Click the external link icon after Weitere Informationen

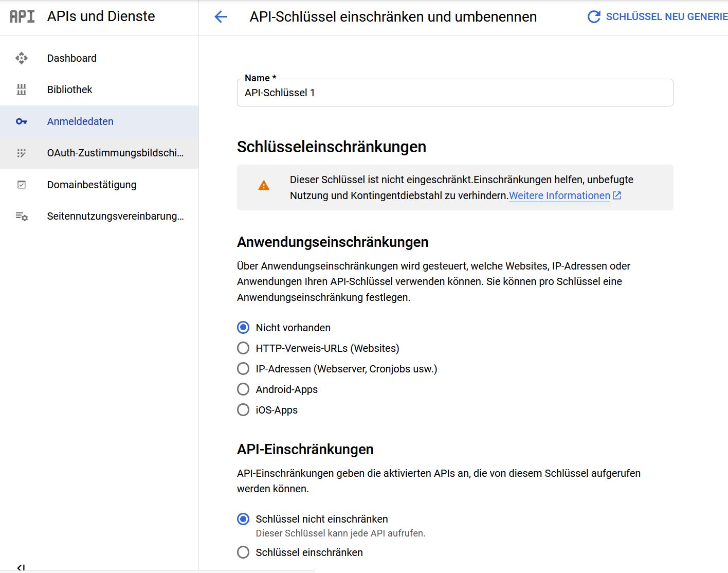pyautogui.click(x=617, y=195)
